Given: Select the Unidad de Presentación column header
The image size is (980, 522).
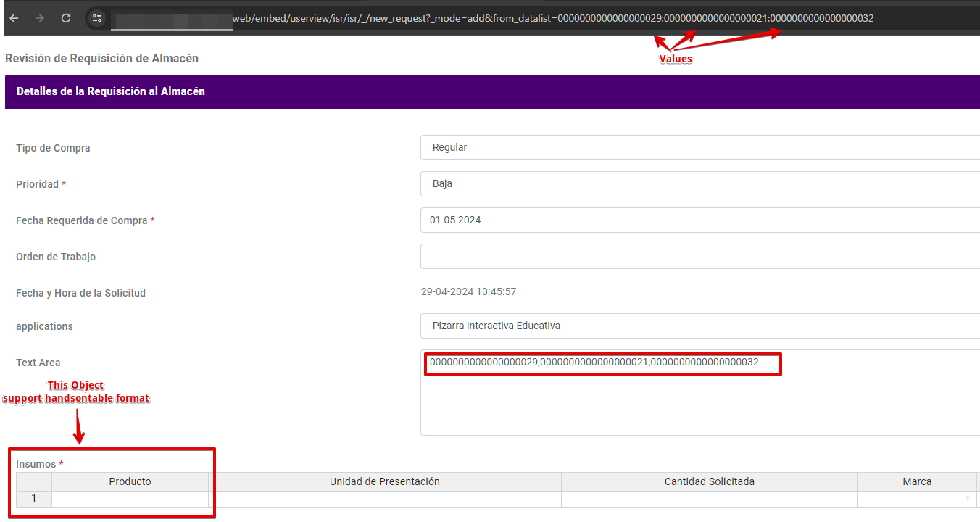Looking at the screenshot, I should tap(385, 481).
